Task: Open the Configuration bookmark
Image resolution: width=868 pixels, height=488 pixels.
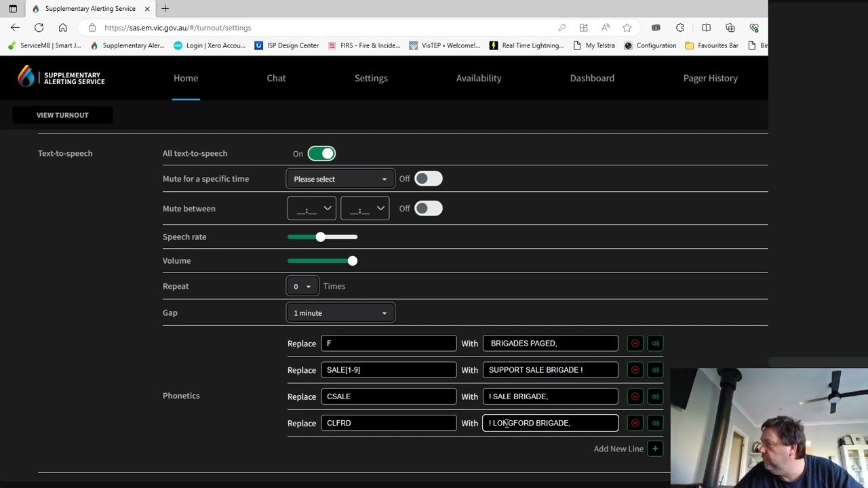Action: (x=650, y=45)
